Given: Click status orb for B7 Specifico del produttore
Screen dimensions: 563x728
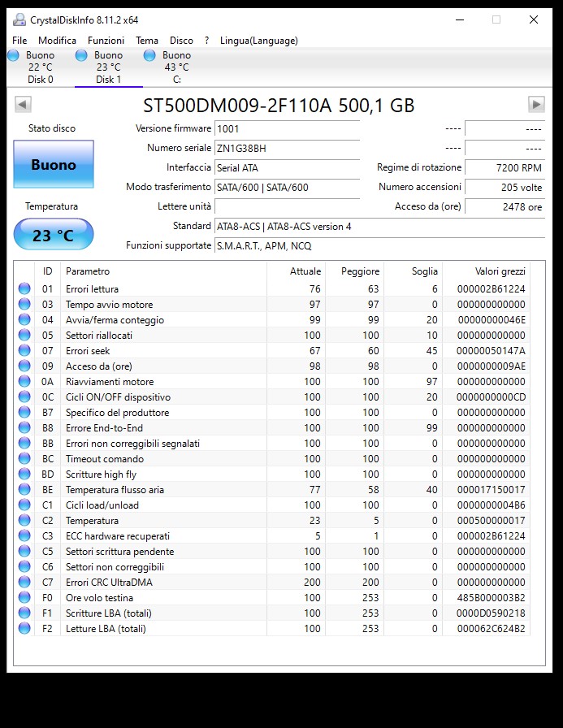Looking at the screenshot, I should 24,412.
